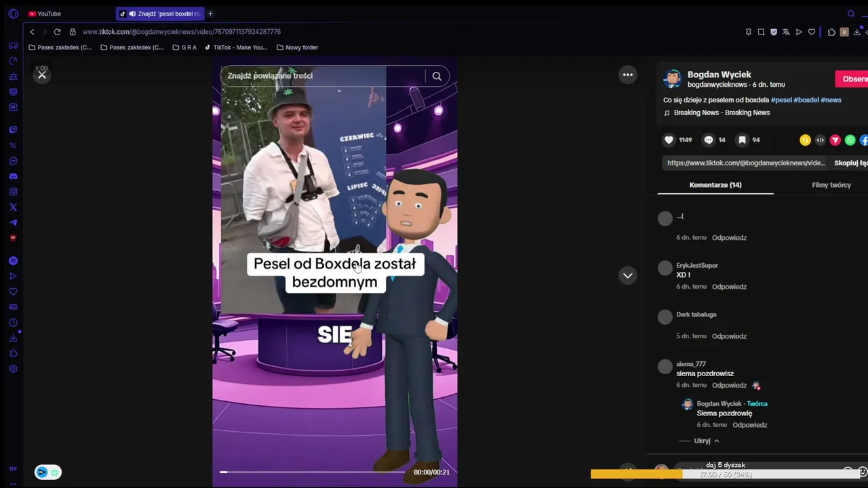Open Discord in the sidebar
The width and height of the screenshot is (868, 488).
(13, 176)
